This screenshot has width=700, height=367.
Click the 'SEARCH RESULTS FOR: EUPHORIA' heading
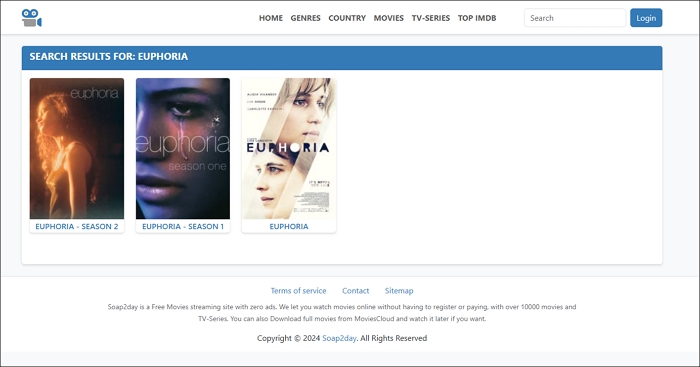tap(108, 57)
